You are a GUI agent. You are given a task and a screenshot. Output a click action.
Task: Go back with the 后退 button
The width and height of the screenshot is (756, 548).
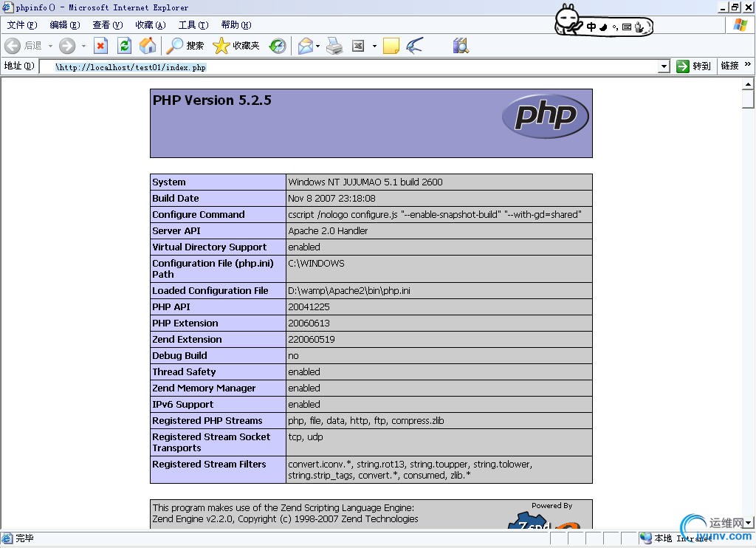23,46
